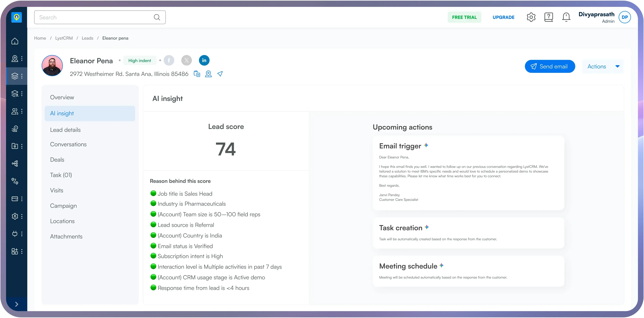Click into the Search field
Viewport: 644px width, 318px height.
pos(95,17)
